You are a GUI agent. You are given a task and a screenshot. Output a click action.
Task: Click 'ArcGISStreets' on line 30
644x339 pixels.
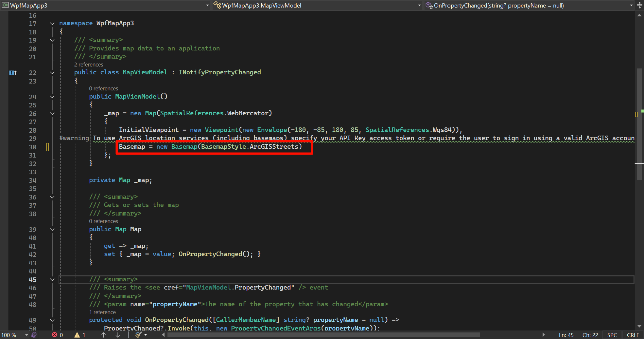274,146
